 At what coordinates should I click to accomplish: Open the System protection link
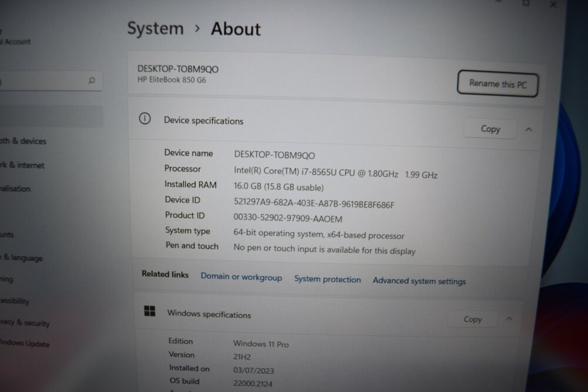[x=328, y=279]
